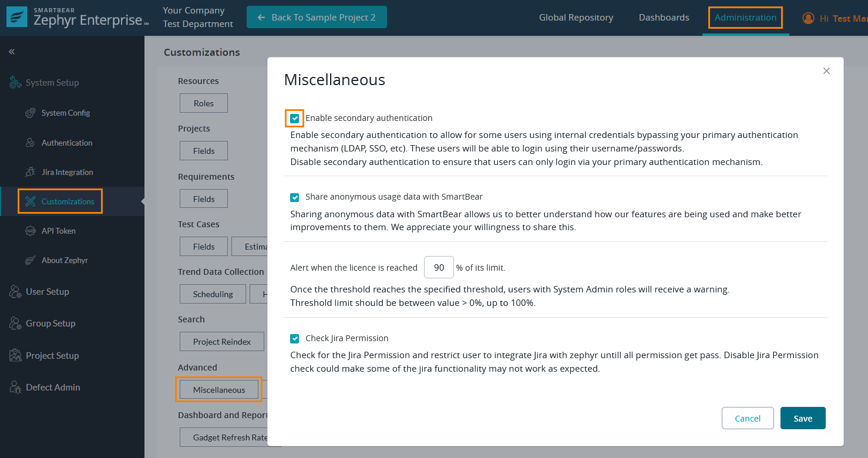868x458 pixels.
Task: Click the Zephyr Enterprise logo icon
Action: 17,18
